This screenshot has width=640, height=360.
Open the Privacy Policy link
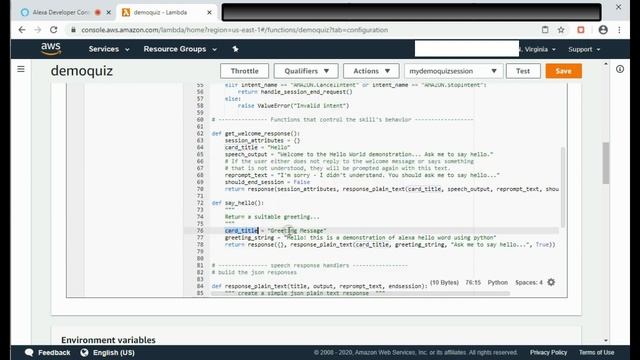tap(548, 352)
